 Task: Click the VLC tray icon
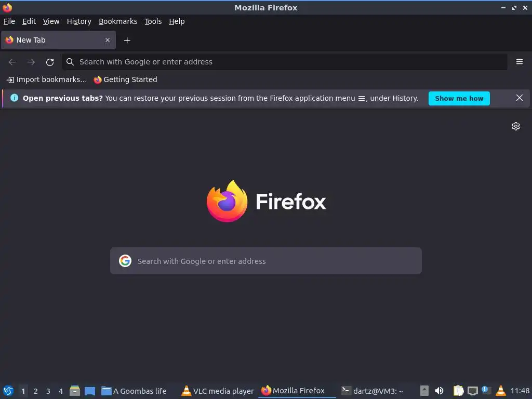500,391
